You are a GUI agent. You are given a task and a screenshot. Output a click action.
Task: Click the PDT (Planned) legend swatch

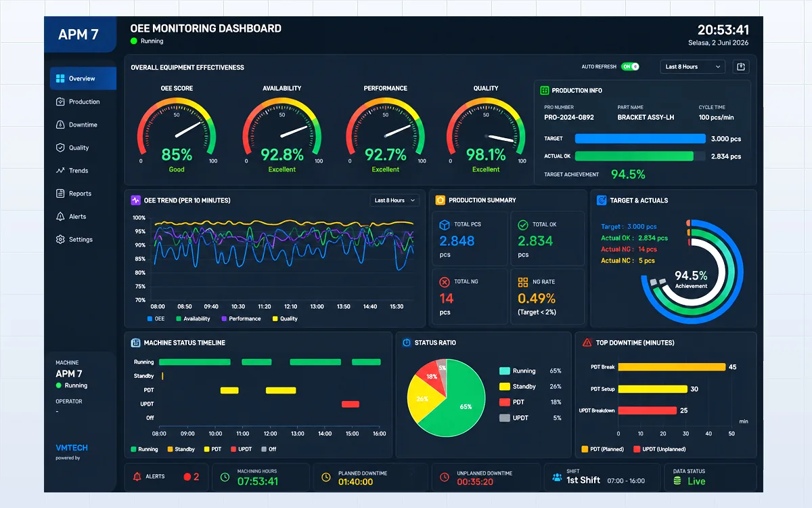585,449
